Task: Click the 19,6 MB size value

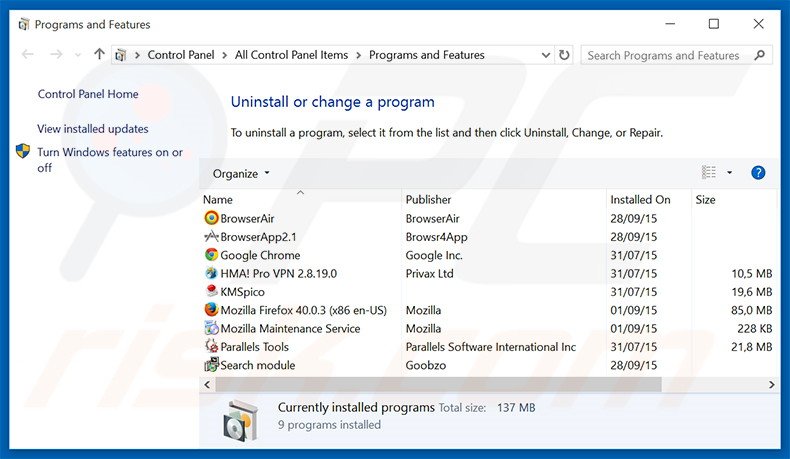Action: tap(752, 292)
